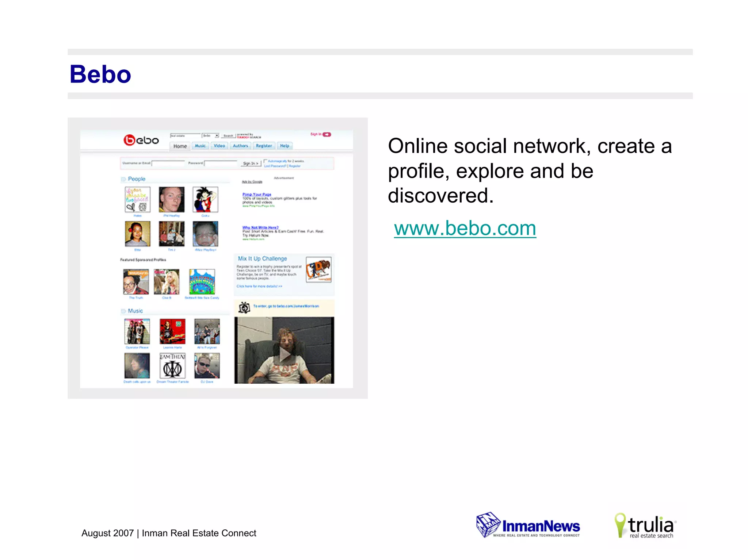Focus the Username or Email field

click(x=168, y=163)
